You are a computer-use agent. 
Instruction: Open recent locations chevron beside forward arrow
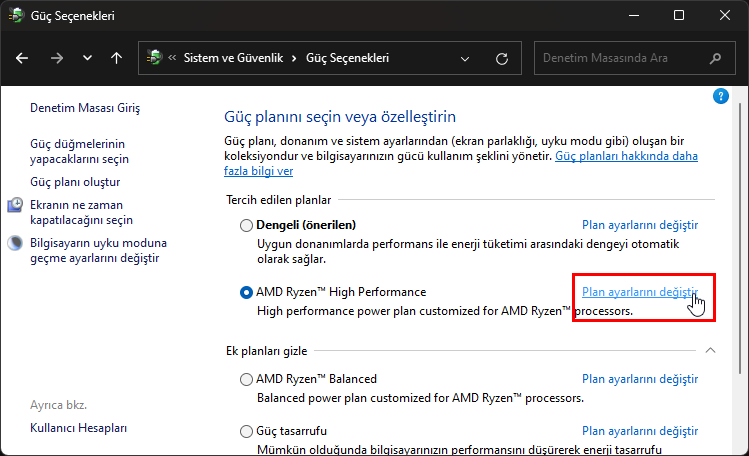click(x=87, y=58)
